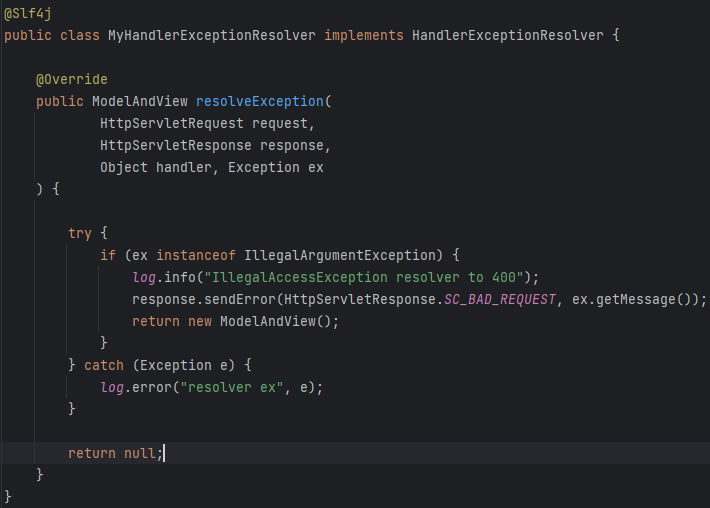Click the @Slf4j annotation
Viewport: 710px width, 508px height.
point(28,14)
